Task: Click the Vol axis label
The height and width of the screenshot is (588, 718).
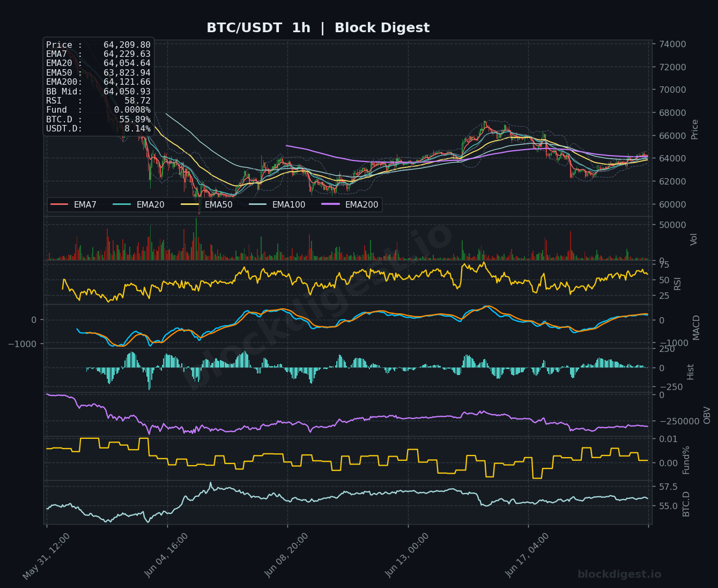Action: point(694,239)
